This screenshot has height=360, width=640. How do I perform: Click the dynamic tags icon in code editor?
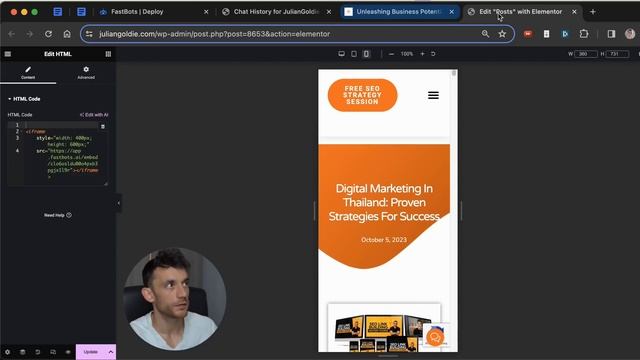(103, 127)
